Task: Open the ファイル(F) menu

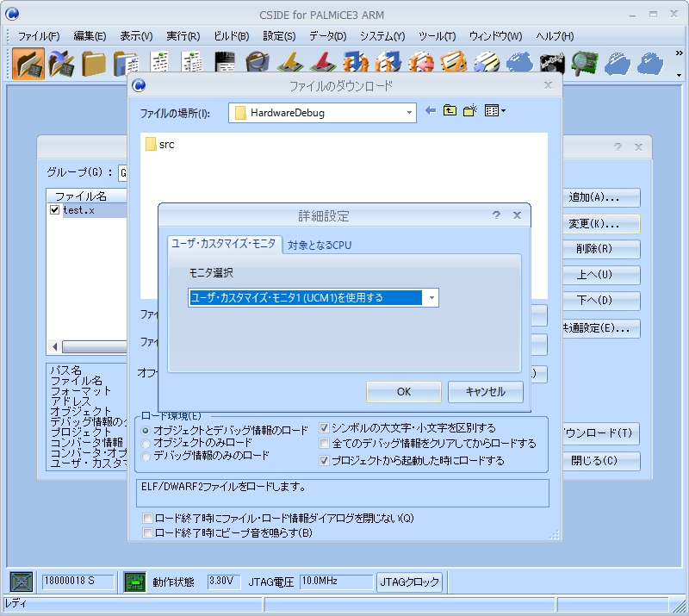Action: 39,36
